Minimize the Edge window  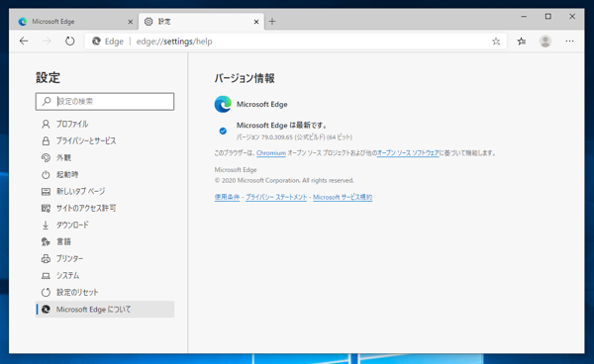(x=524, y=16)
